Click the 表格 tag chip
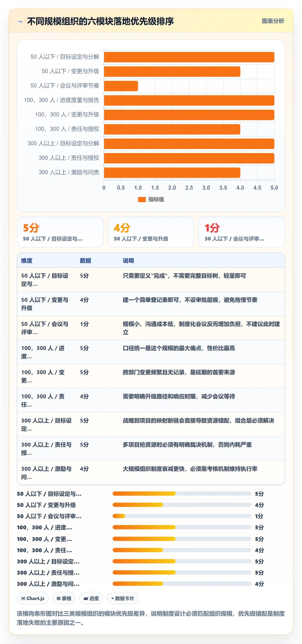 (64, 598)
